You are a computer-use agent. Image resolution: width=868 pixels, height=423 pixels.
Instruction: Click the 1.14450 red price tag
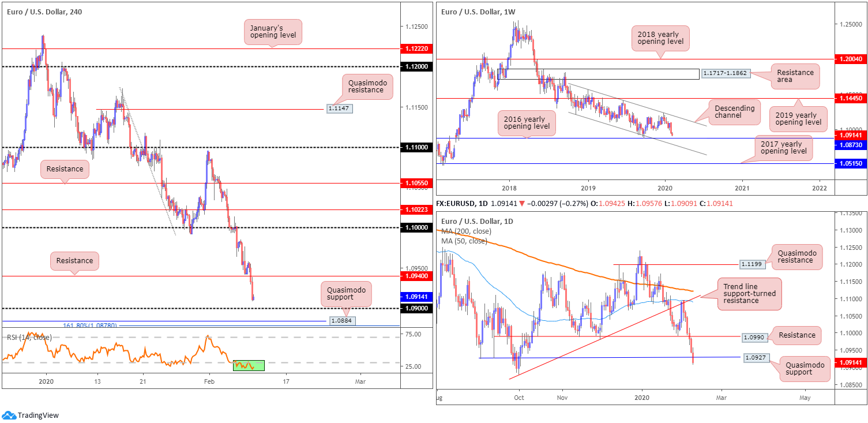(851, 99)
